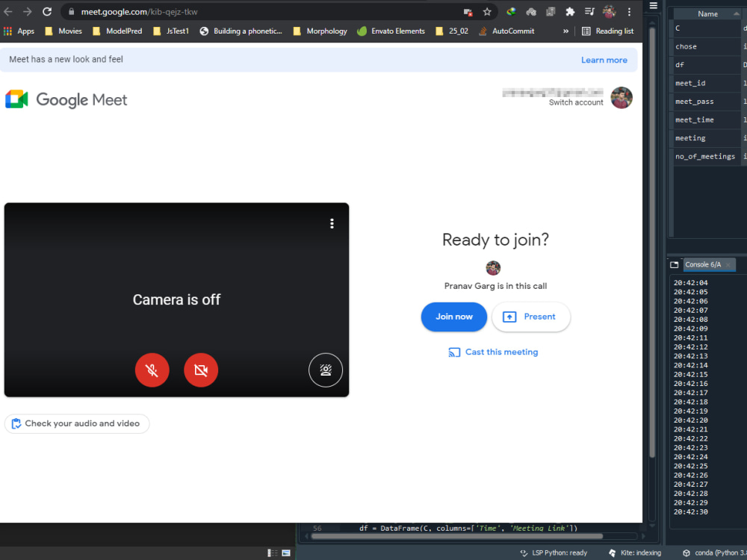Open the Movies bookmark folder

(x=63, y=31)
